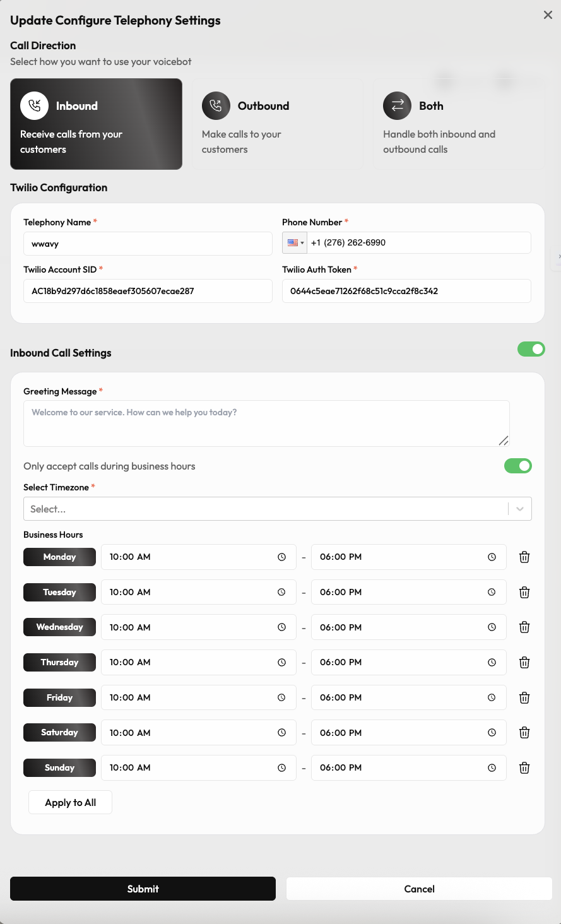The width and height of the screenshot is (561, 924).
Task: Click the Telephony Name text field
Action: 148,243
